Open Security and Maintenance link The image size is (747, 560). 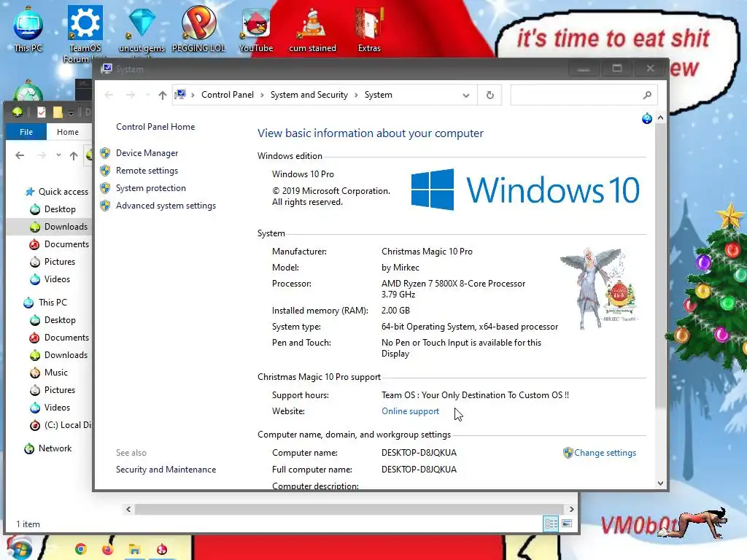(x=166, y=470)
